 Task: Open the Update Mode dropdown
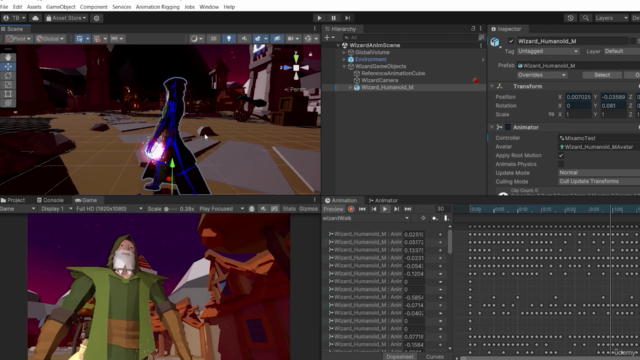pos(599,173)
